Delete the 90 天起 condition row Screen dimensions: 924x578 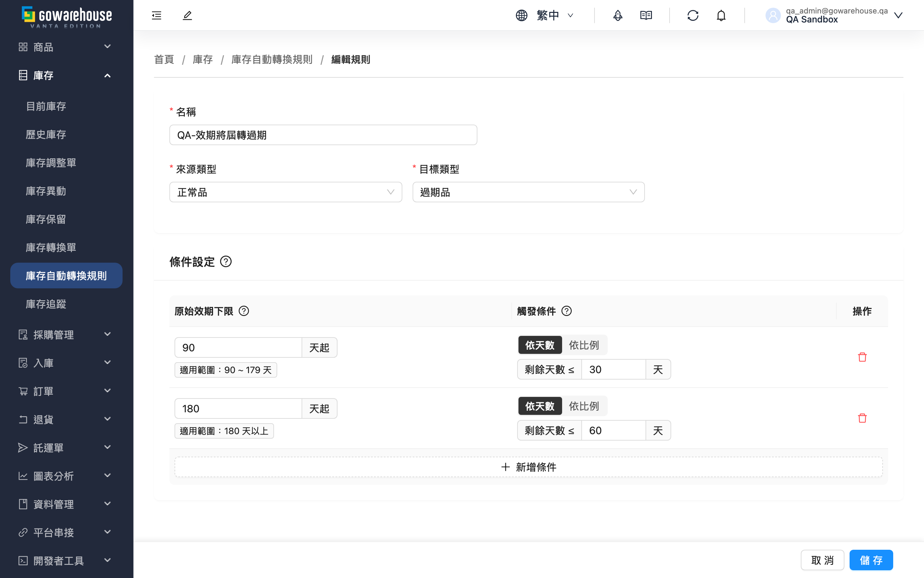pos(862,357)
